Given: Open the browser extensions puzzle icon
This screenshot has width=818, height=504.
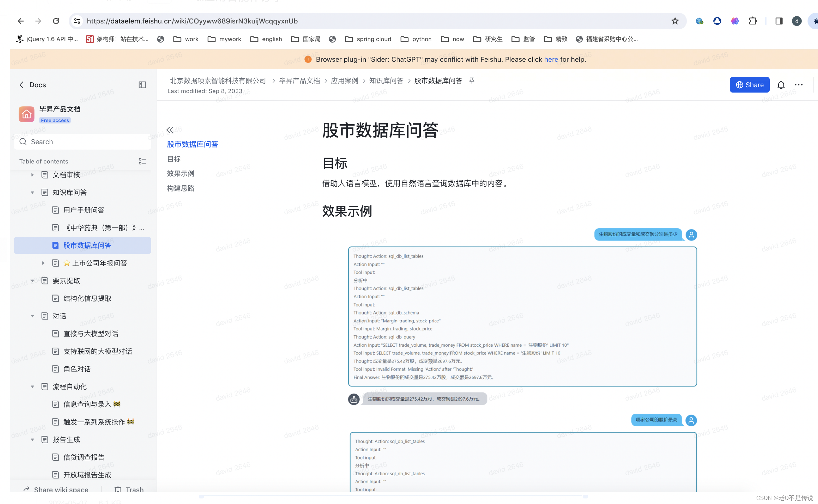Looking at the screenshot, I should (753, 21).
